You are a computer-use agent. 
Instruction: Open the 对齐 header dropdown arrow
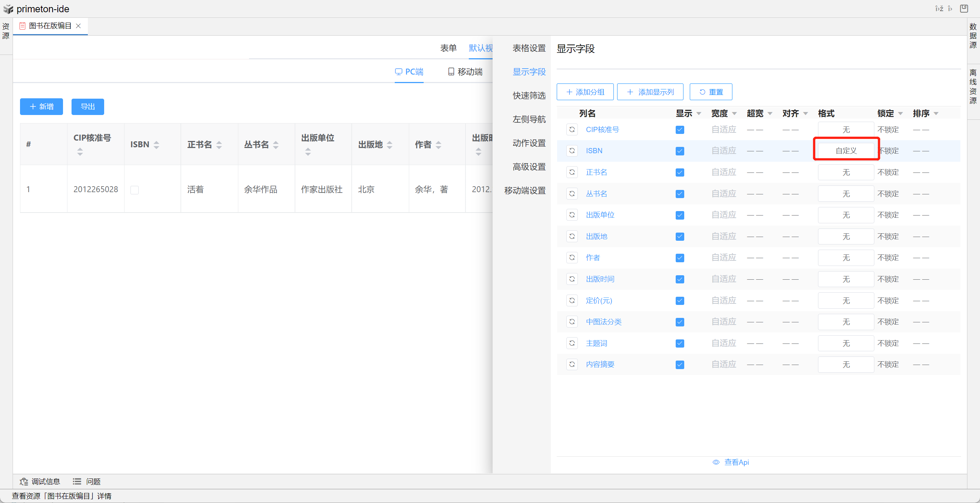(805, 114)
